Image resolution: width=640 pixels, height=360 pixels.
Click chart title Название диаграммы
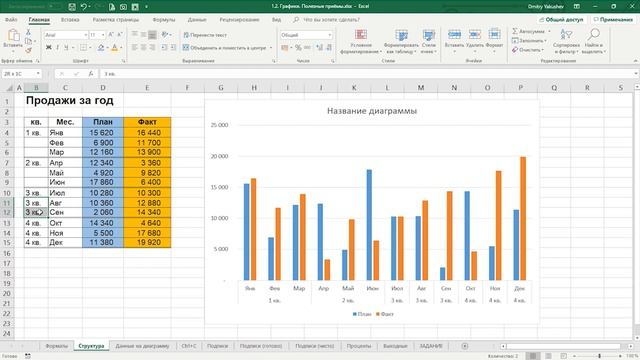pyautogui.click(x=372, y=111)
